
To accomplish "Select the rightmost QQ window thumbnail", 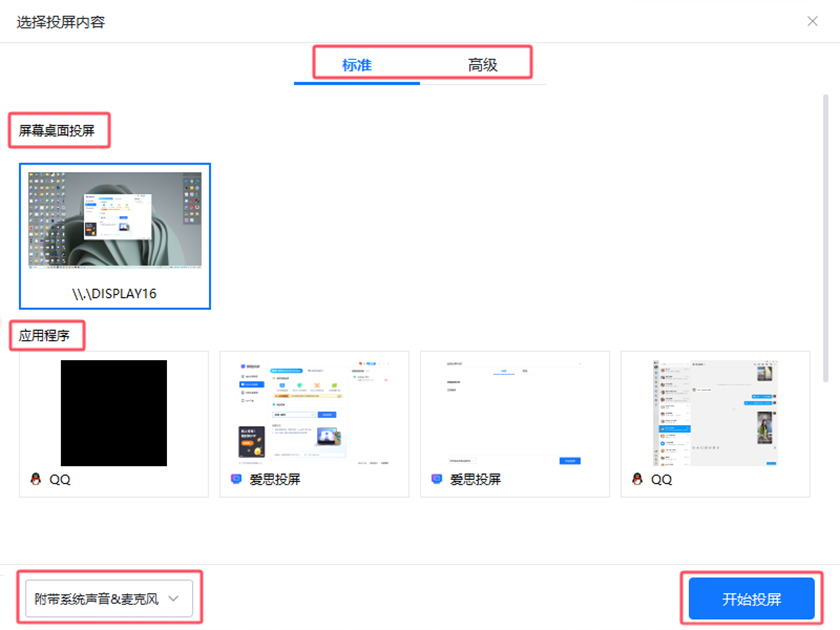I will coord(715,413).
